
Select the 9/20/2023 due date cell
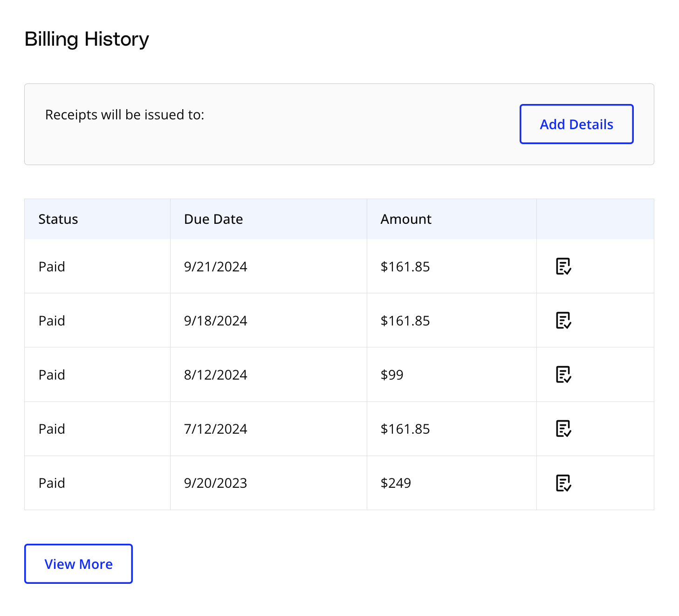point(215,483)
